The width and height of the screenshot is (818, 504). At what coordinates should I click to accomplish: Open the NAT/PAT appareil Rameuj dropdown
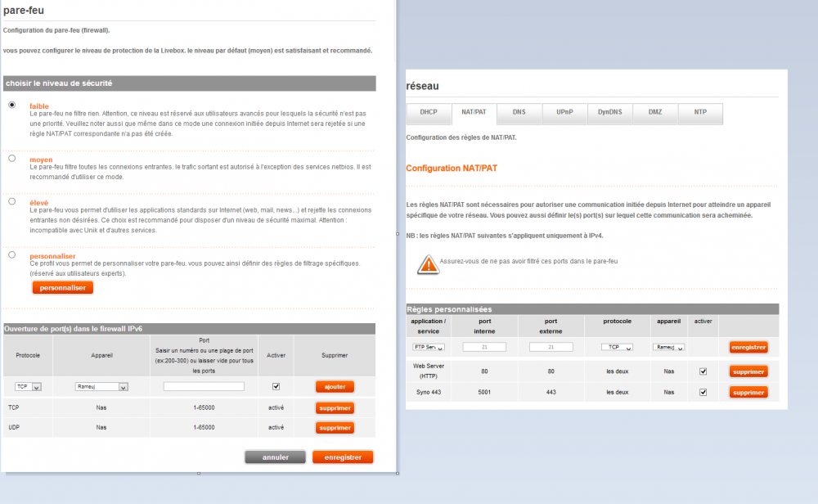click(x=668, y=347)
